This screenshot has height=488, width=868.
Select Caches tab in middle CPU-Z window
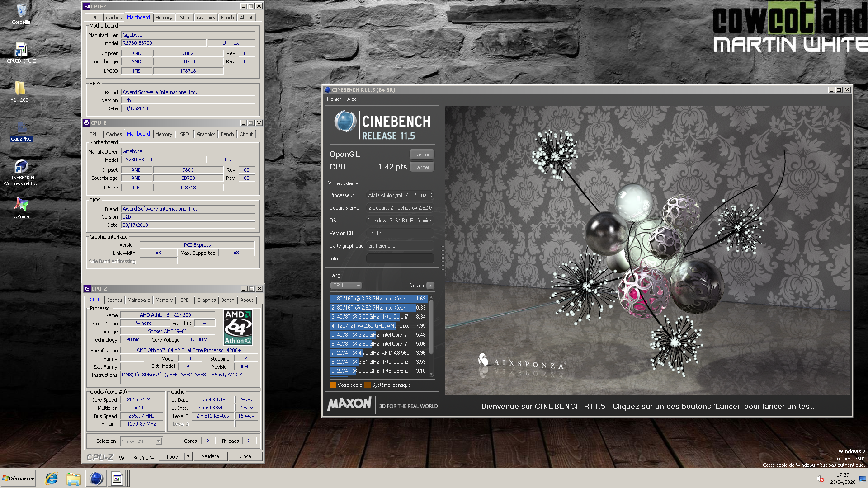pos(114,134)
